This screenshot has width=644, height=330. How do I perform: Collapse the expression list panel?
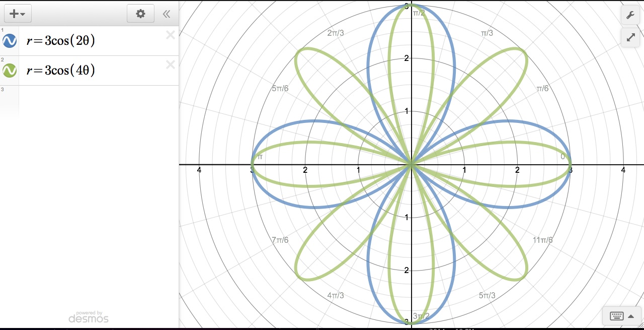click(167, 14)
